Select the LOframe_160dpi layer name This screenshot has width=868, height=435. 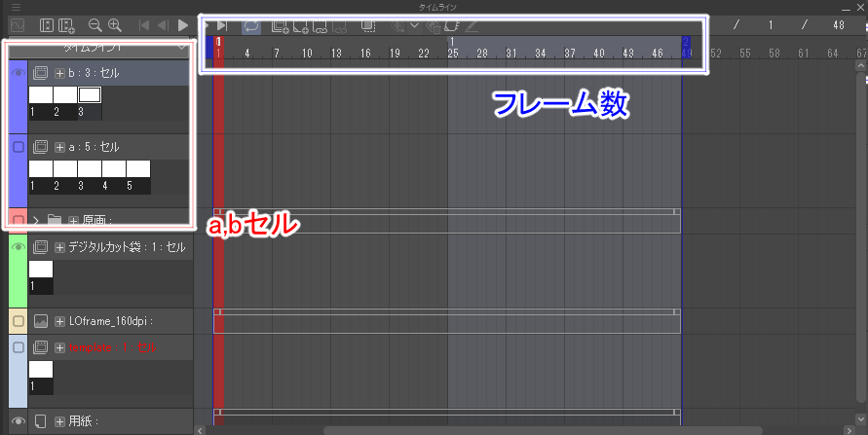[111, 321]
